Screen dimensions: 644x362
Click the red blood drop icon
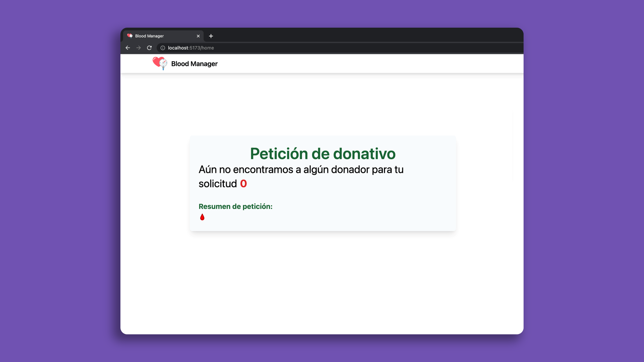202,217
